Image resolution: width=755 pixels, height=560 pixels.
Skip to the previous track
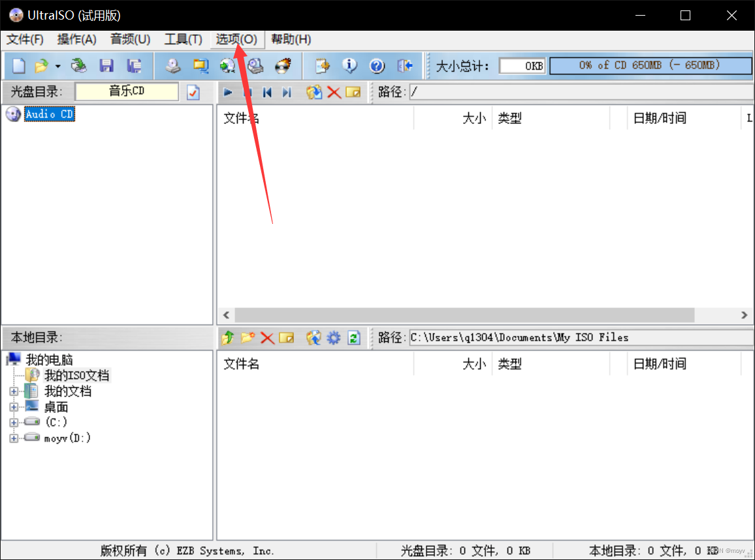click(267, 92)
